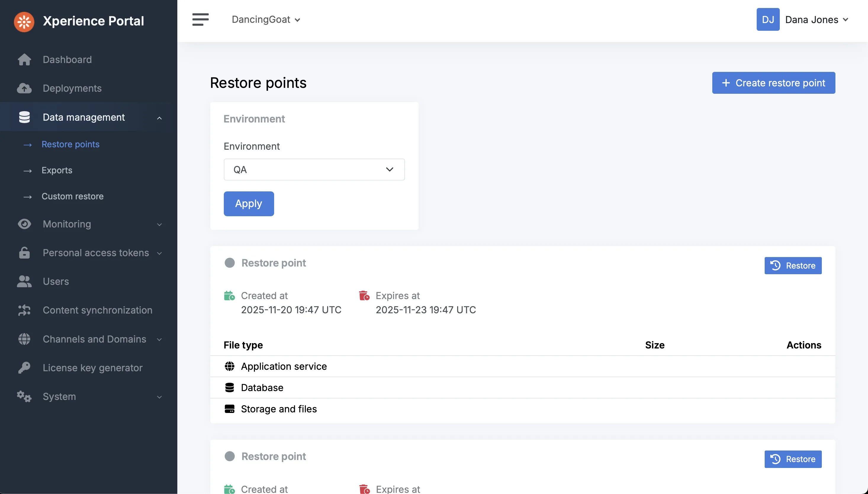Go to the Exports submenu item

(x=57, y=170)
